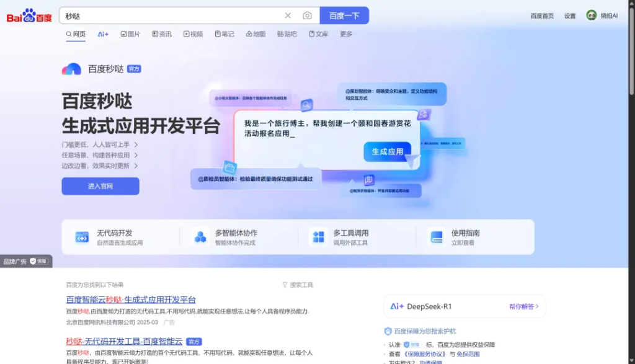Switch to the 视频 tab

(193, 34)
